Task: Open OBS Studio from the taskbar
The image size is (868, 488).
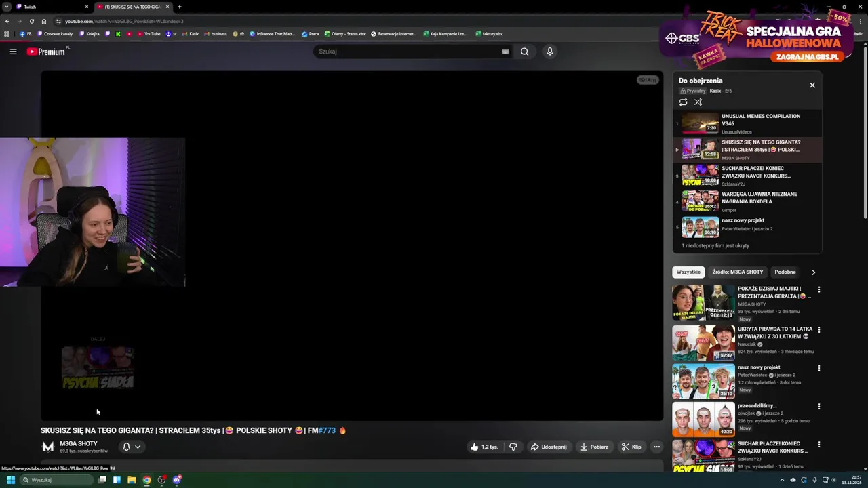Action: [161, 480]
